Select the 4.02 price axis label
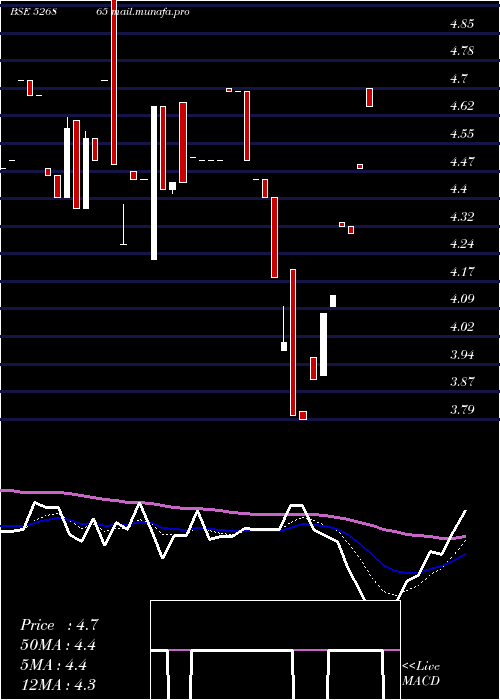The image size is (500, 700). pos(462,326)
